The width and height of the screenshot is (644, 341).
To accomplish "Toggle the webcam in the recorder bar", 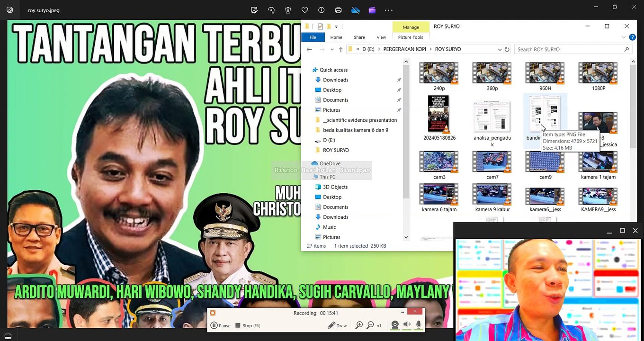I will point(395,325).
